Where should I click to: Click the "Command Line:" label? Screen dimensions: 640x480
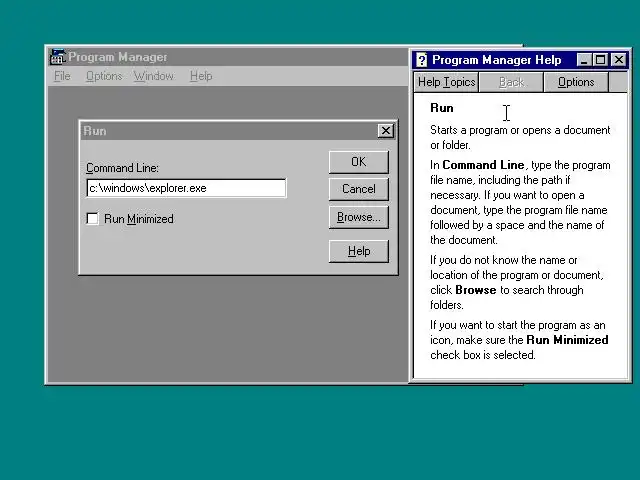click(122, 168)
